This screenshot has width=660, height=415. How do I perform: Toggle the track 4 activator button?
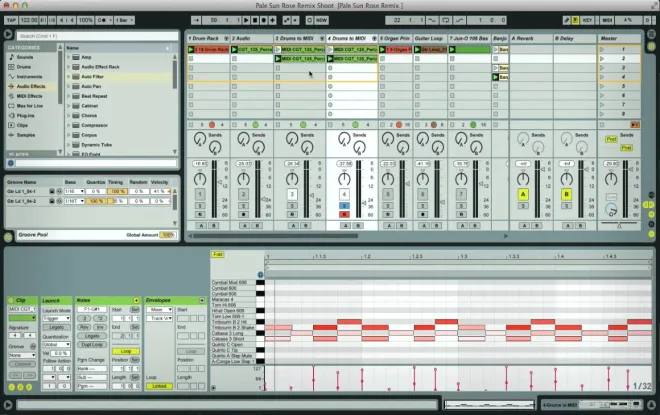pos(344,194)
